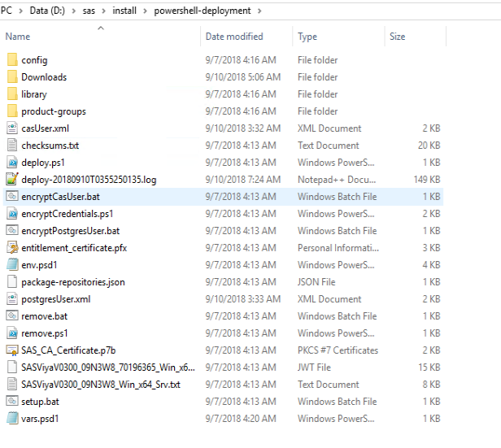Expand the chevron after Data (D:) breadcrumb
501x448 pixels.
(74, 11)
